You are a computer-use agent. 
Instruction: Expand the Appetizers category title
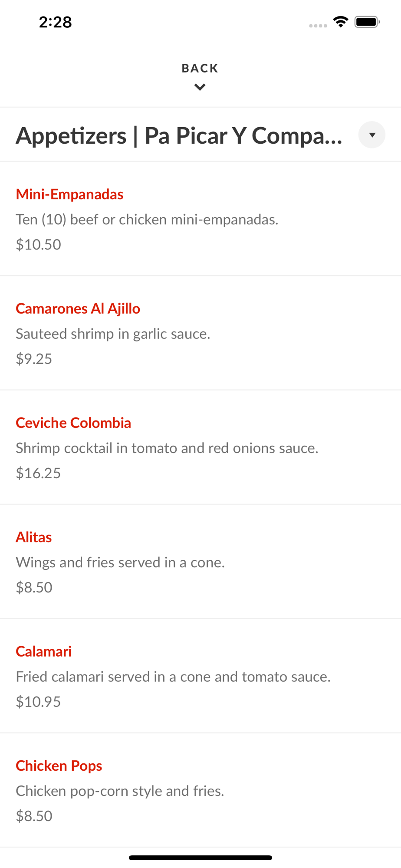[x=179, y=135]
